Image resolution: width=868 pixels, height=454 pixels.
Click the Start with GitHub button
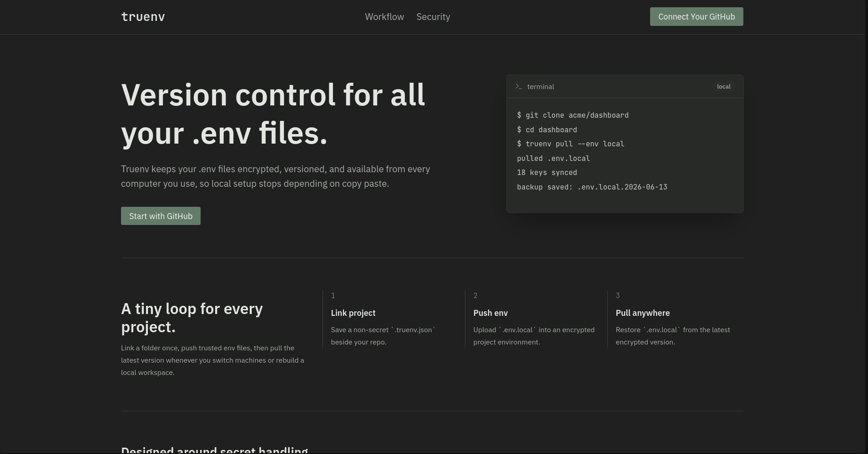pos(161,216)
